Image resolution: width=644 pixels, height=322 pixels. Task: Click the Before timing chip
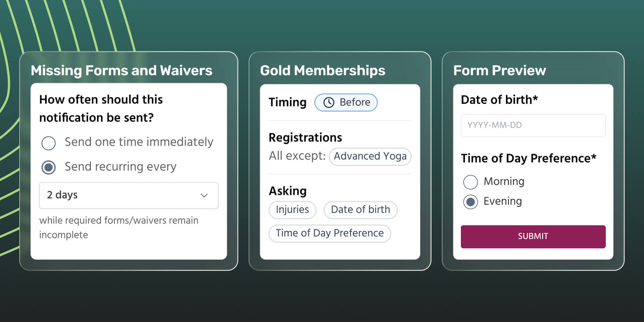346,102
